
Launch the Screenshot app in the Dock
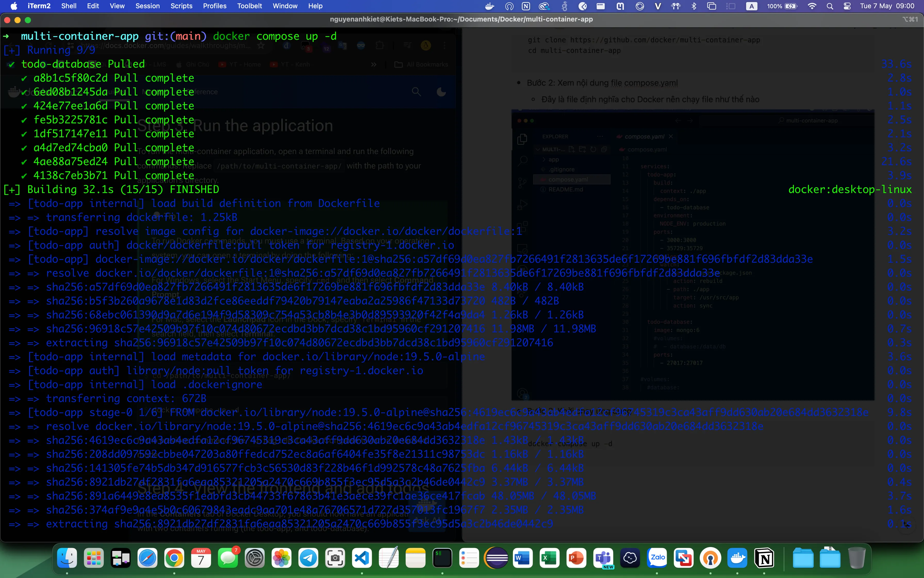[x=335, y=558]
